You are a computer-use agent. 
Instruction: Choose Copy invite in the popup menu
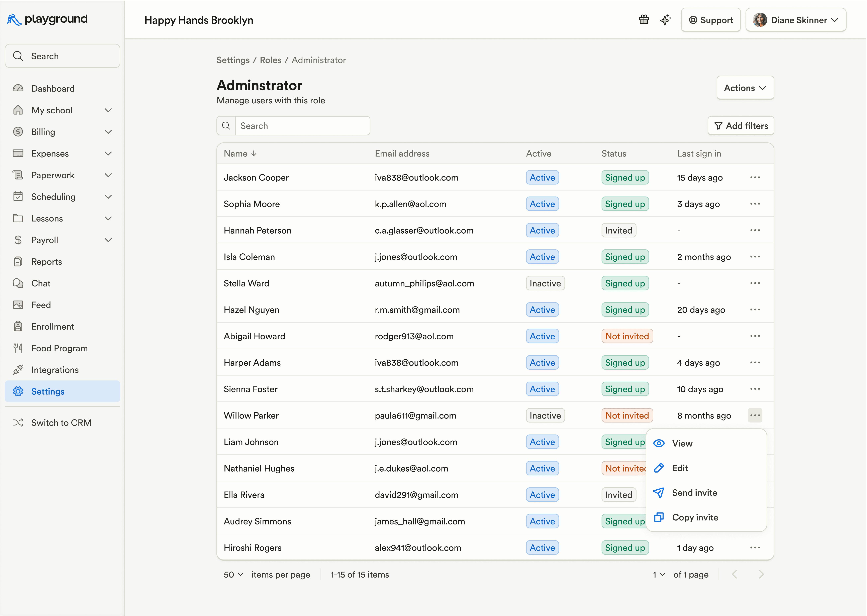[x=695, y=517]
